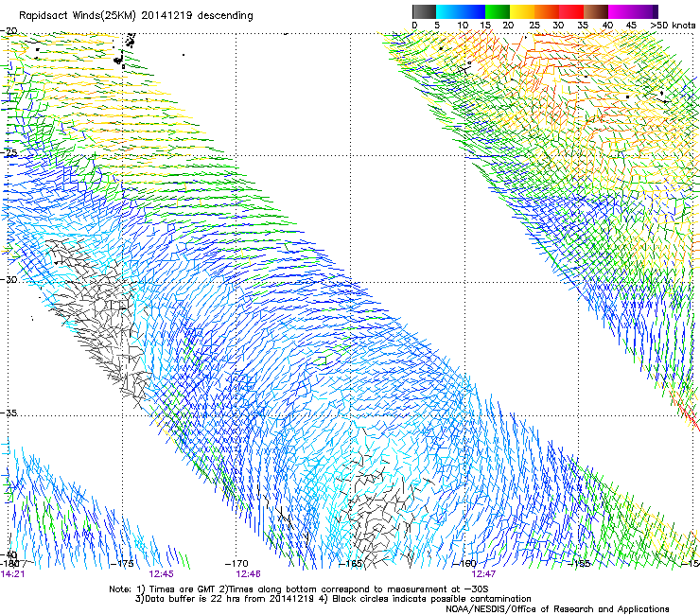
Task: Click the orange 25-30 knots legend swatch
Action: 547,11
